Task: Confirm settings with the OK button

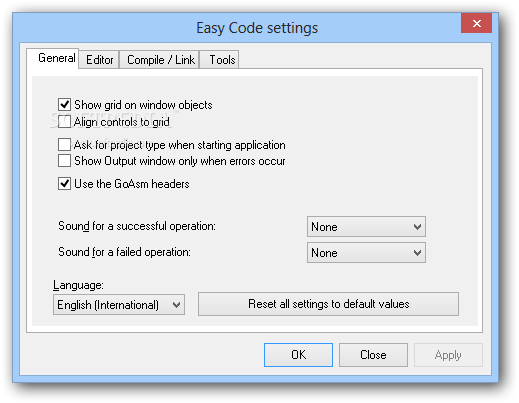Action: pyautogui.click(x=298, y=355)
